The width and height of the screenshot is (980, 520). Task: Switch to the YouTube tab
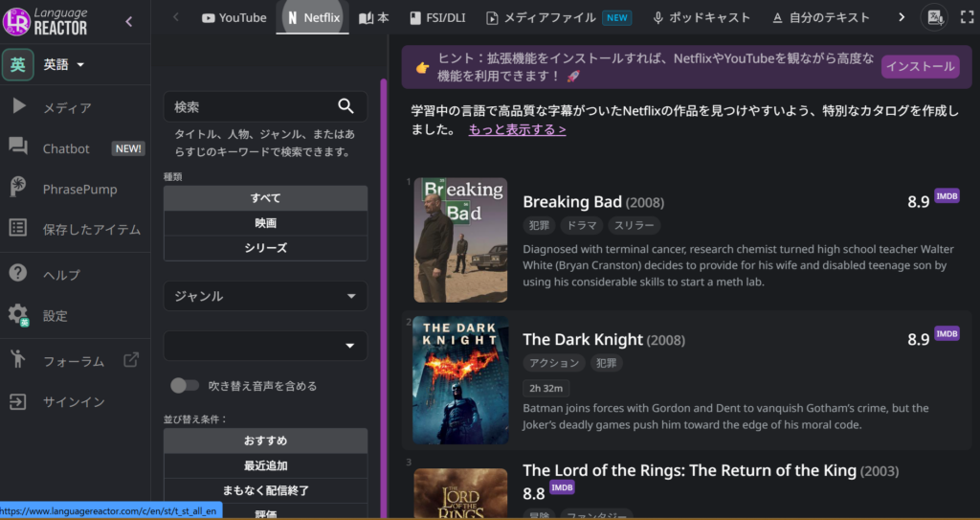click(234, 17)
